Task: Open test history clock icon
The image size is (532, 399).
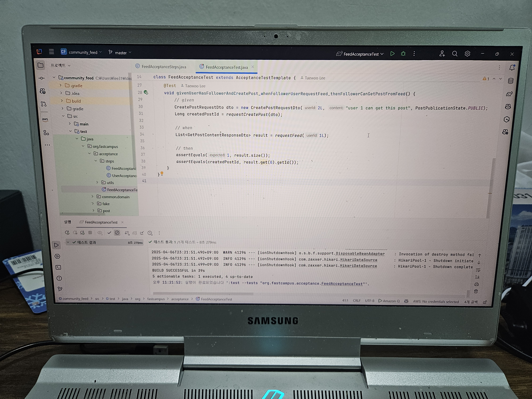Action: (150, 233)
